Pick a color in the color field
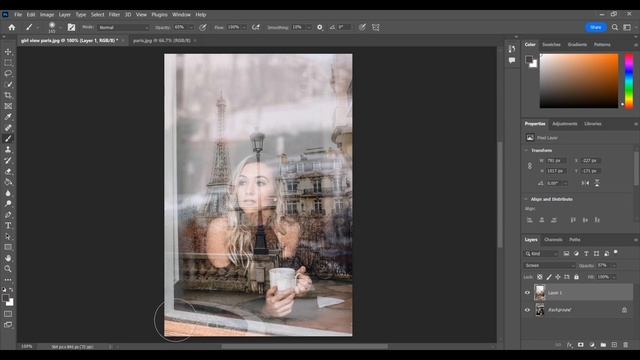640x360 pixels. coord(579,81)
